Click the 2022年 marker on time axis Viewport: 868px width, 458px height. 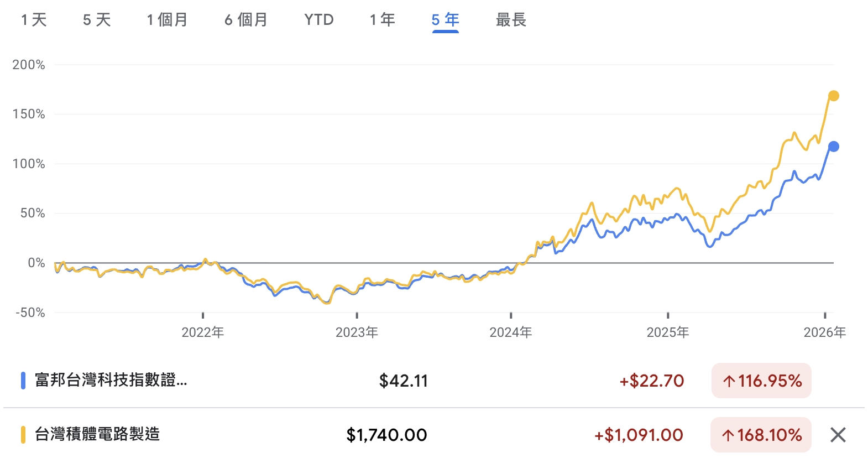[x=203, y=332]
